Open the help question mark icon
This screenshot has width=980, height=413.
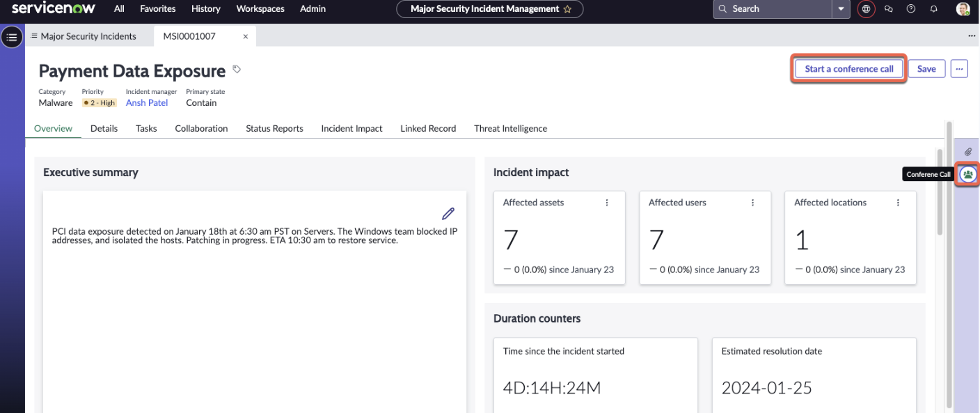pos(911,9)
